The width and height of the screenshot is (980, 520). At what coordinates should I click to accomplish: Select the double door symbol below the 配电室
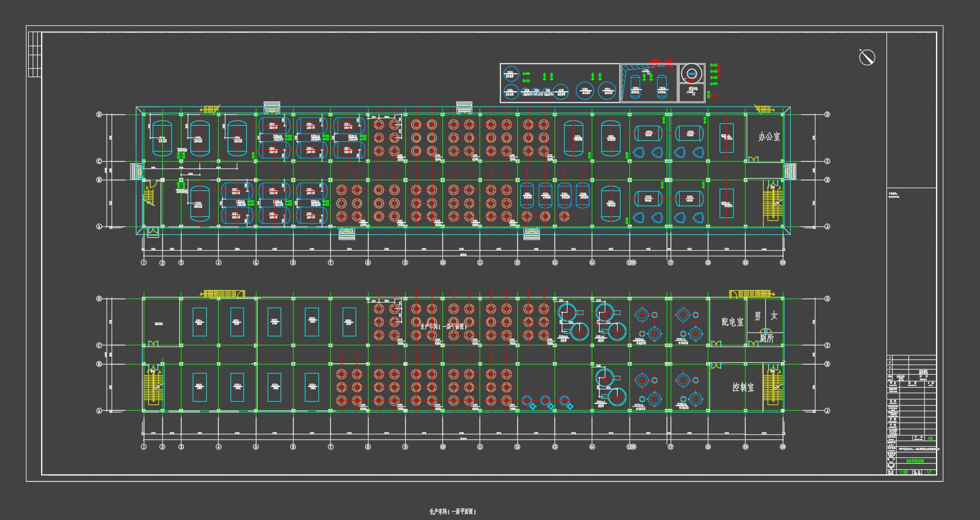click(716, 343)
